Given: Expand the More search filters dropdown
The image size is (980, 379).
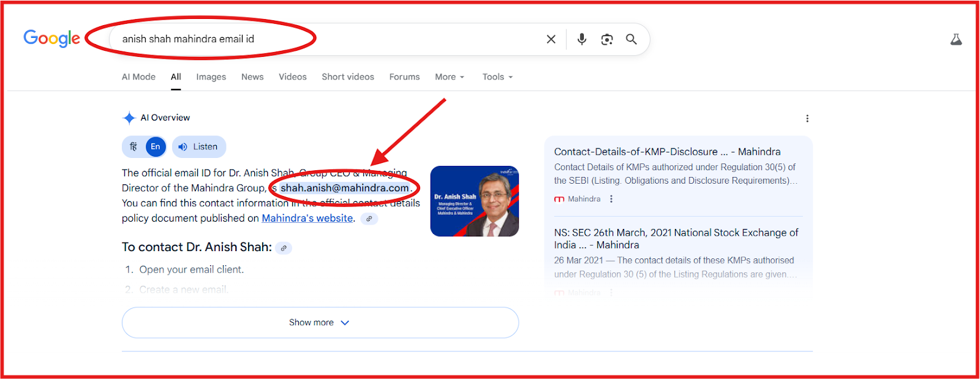Looking at the screenshot, I should pos(450,77).
